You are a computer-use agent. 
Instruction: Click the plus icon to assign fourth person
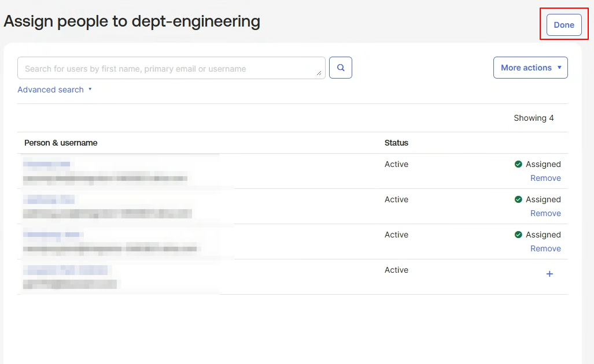pyautogui.click(x=549, y=273)
